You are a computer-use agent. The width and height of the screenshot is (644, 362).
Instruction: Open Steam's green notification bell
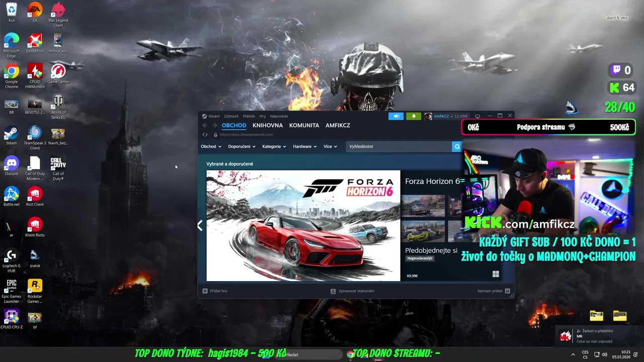pyautogui.click(x=414, y=116)
